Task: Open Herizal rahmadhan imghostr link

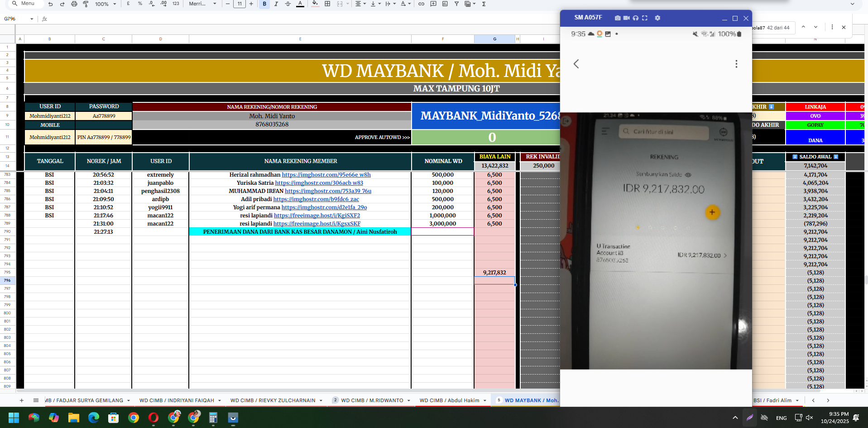Action: 326,175
